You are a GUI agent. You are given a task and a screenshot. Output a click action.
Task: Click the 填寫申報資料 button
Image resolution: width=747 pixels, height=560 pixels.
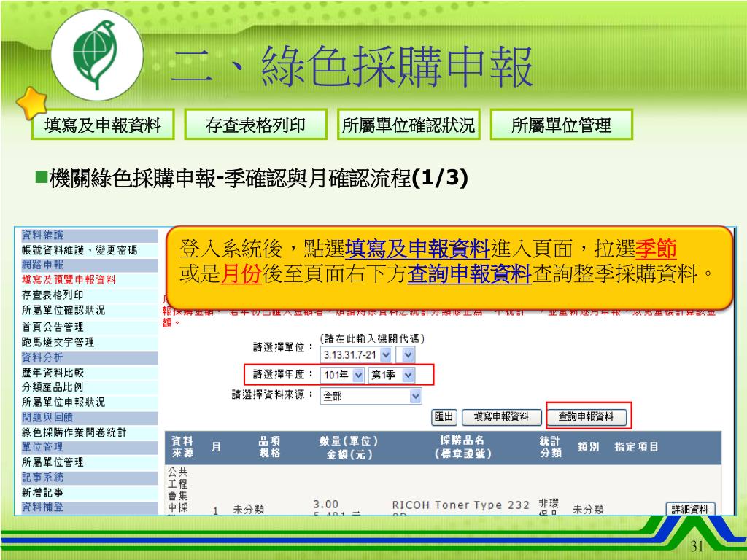(x=501, y=416)
